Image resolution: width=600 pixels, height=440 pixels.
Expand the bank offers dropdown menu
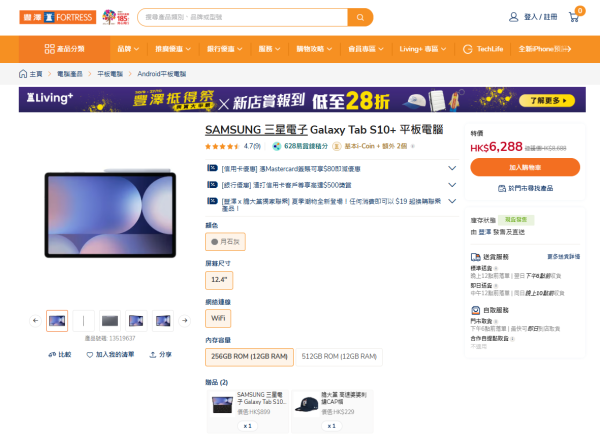pyautogui.click(x=225, y=49)
